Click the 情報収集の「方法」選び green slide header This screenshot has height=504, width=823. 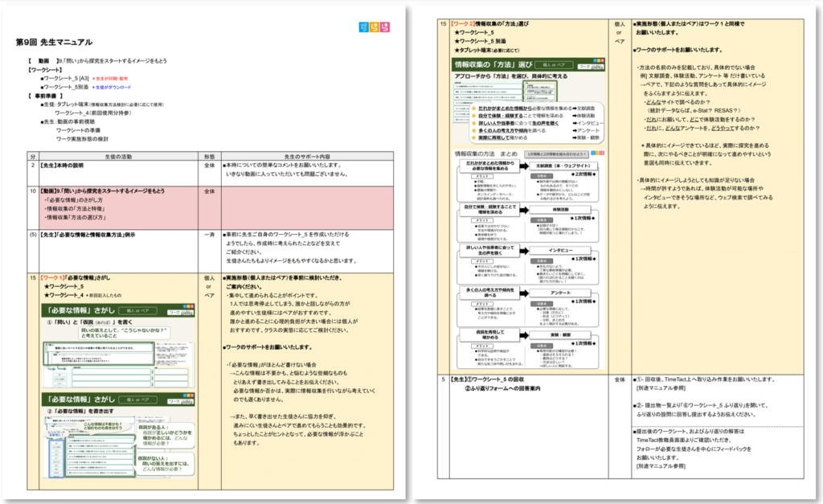pos(529,64)
